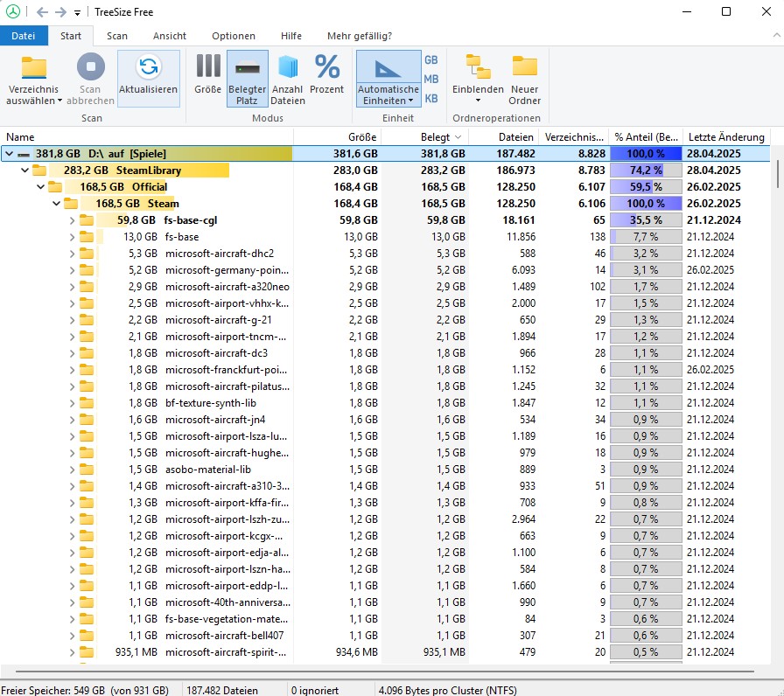Switch to the Start ribbon tab

71,36
